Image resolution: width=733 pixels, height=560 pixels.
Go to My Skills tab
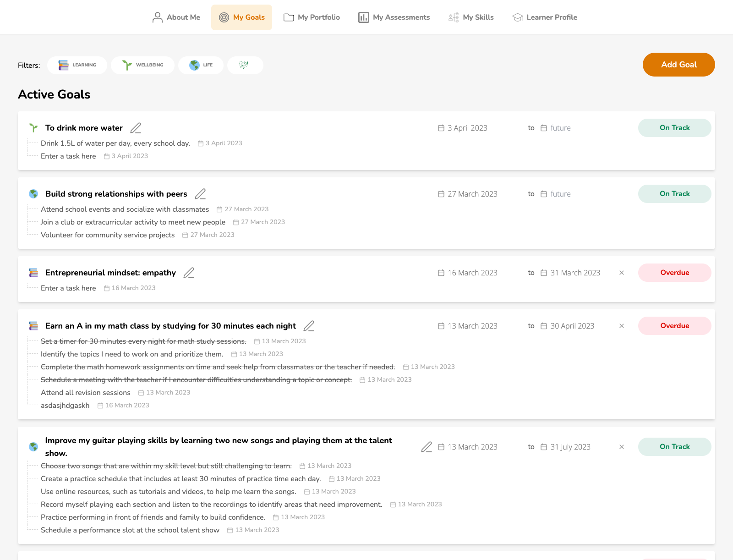coord(471,17)
